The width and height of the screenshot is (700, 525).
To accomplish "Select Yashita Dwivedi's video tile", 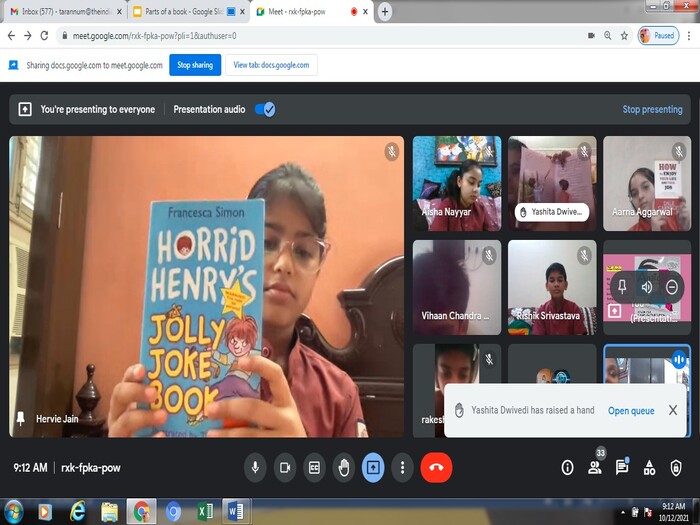I will coord(552,183).
